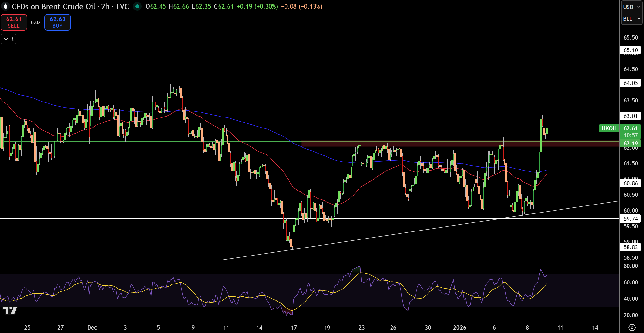644x333 pixels.
Task: Expand the collapsed indicators legend showing 3
Action: (x=8, y=39)
